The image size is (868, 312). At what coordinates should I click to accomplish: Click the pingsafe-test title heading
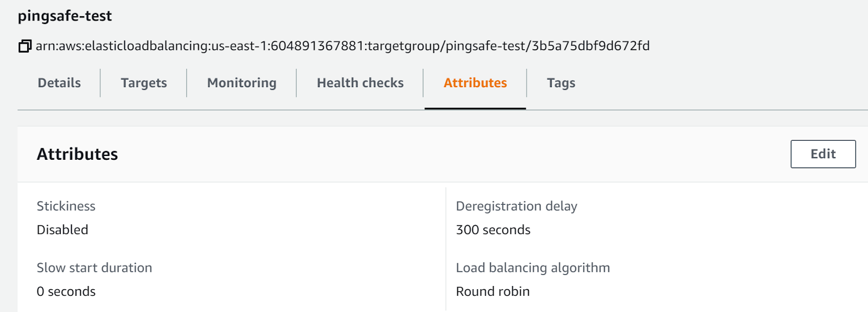[x=65, y=16]
